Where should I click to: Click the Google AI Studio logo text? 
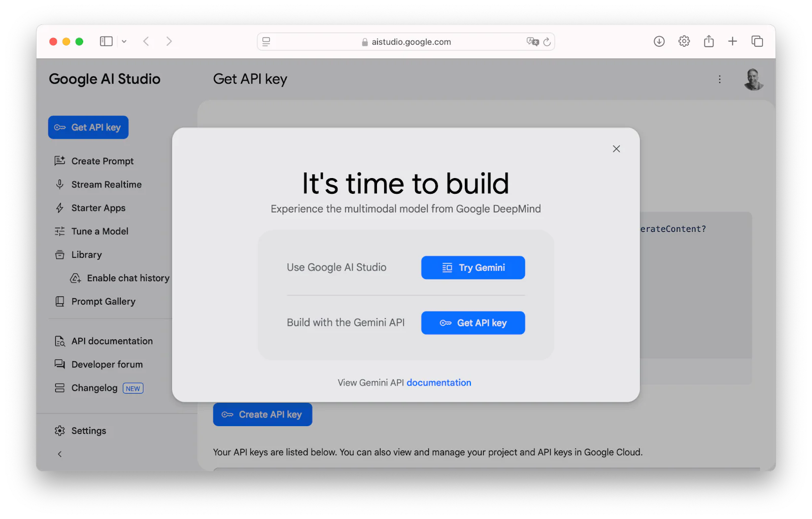[x=105, y=79]
